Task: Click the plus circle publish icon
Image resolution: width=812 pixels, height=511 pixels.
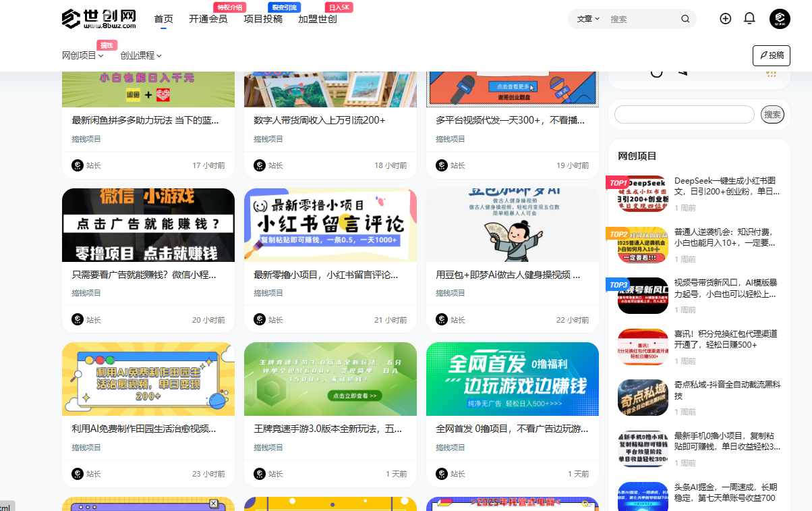Action: 725,19
